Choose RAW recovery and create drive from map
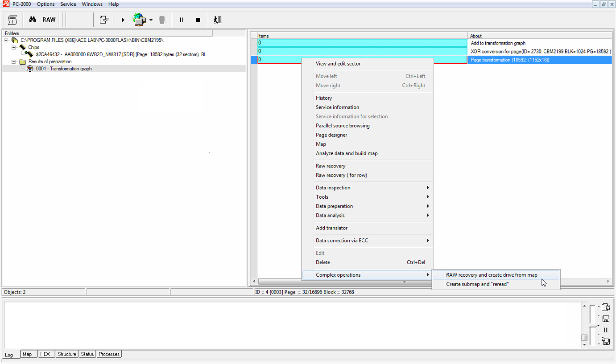This screenshot has height=364, width=616. click(x=492, y=275)
